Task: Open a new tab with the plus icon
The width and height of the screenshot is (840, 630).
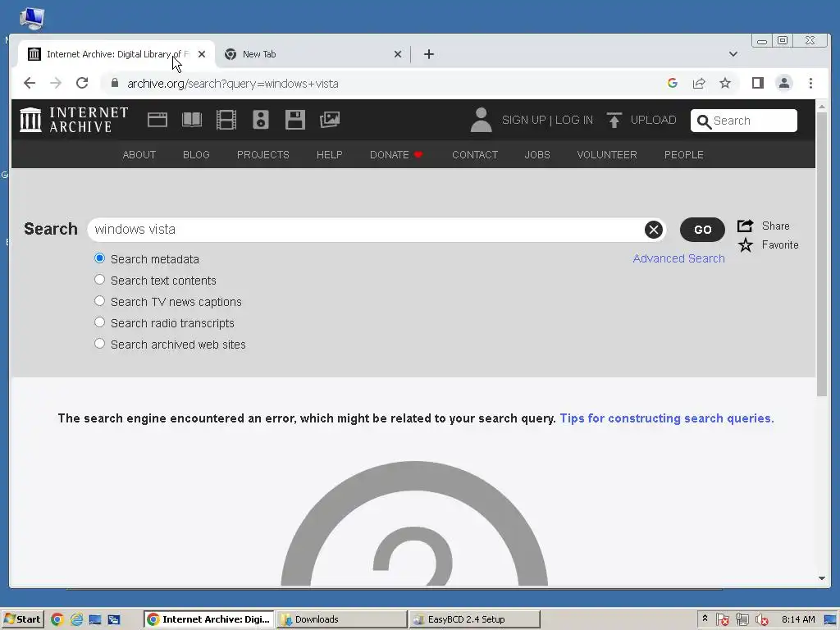Action: click(428, 54)
